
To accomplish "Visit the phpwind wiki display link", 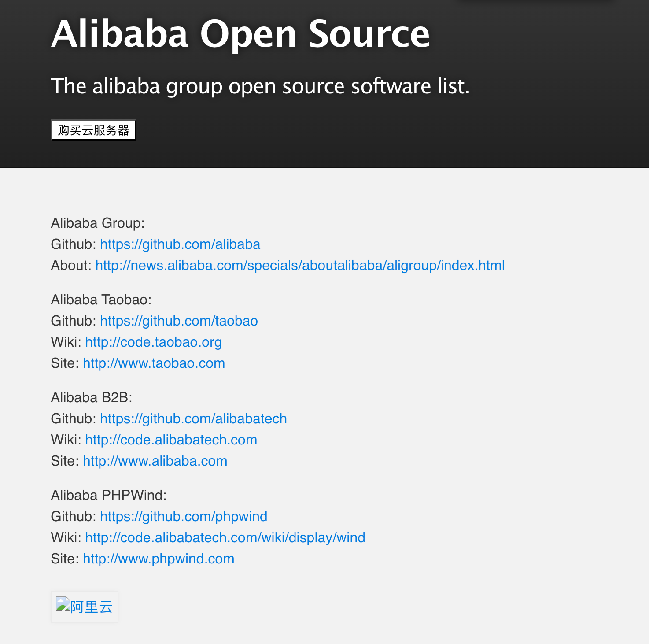I will click(225, 537).
